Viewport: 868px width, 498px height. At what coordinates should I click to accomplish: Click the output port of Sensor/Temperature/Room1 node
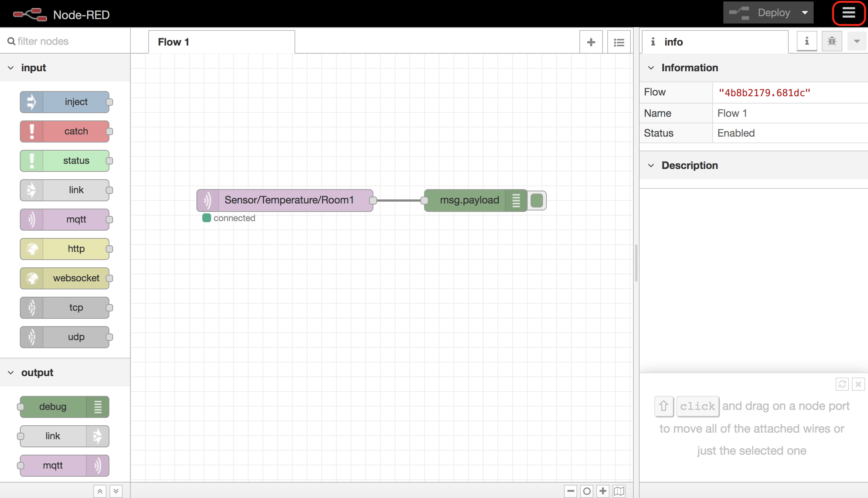[x=373, y=201]
